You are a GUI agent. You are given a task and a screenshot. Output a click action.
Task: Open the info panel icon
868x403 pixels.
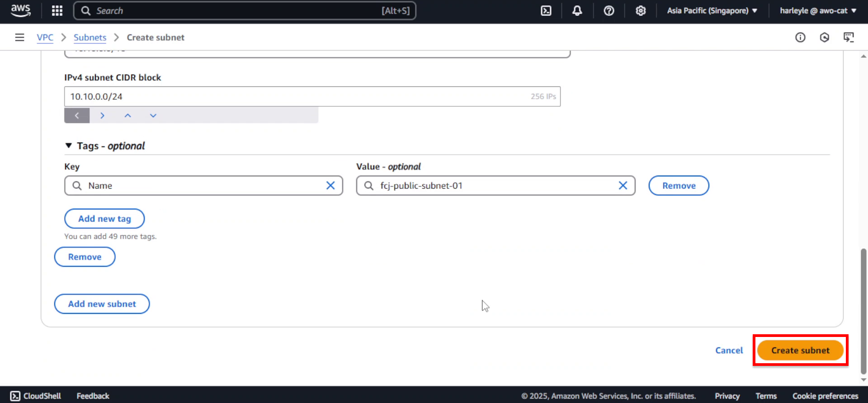[800, 38]
